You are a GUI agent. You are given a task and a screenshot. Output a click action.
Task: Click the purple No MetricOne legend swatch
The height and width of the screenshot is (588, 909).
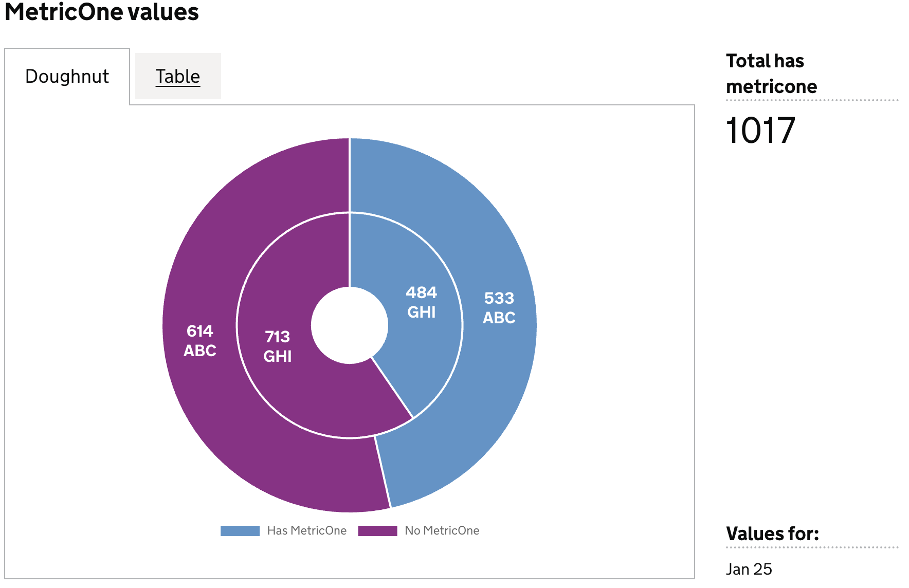coord(377,531)
